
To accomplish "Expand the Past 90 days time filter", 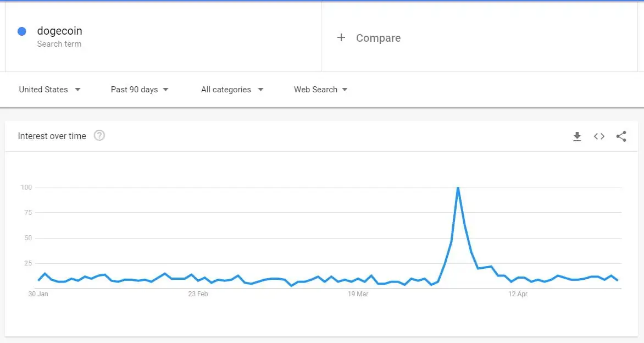I will tap(140, 90).
